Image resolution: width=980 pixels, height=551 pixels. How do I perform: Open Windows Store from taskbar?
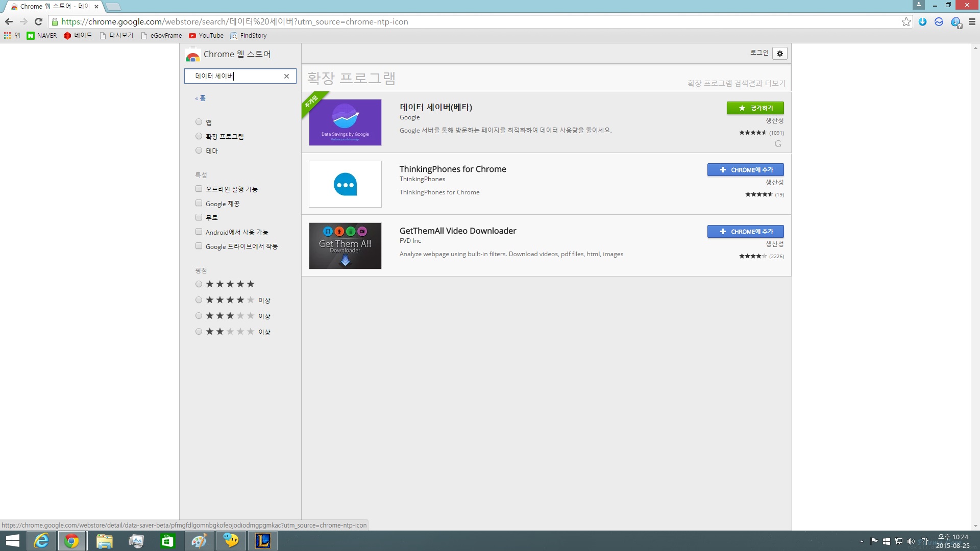point(167,541)
